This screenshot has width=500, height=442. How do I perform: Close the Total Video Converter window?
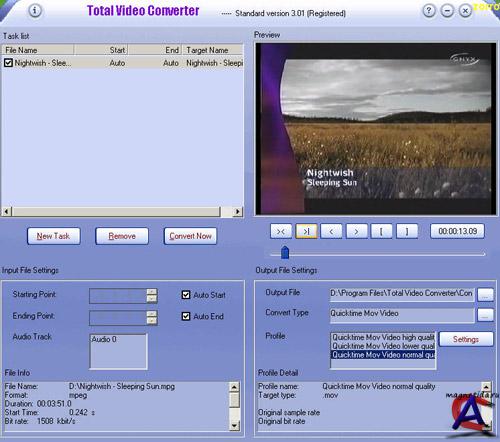coord(465,11)
